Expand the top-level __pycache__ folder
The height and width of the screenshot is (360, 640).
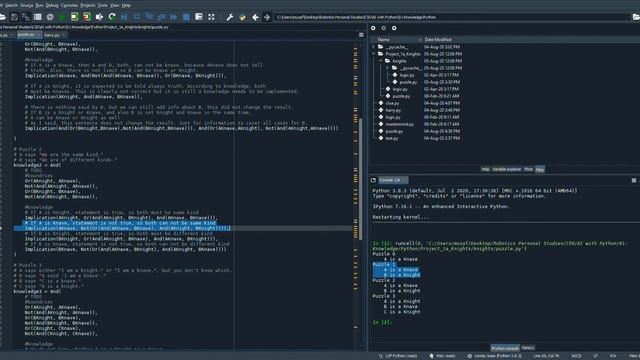[374, 47]
